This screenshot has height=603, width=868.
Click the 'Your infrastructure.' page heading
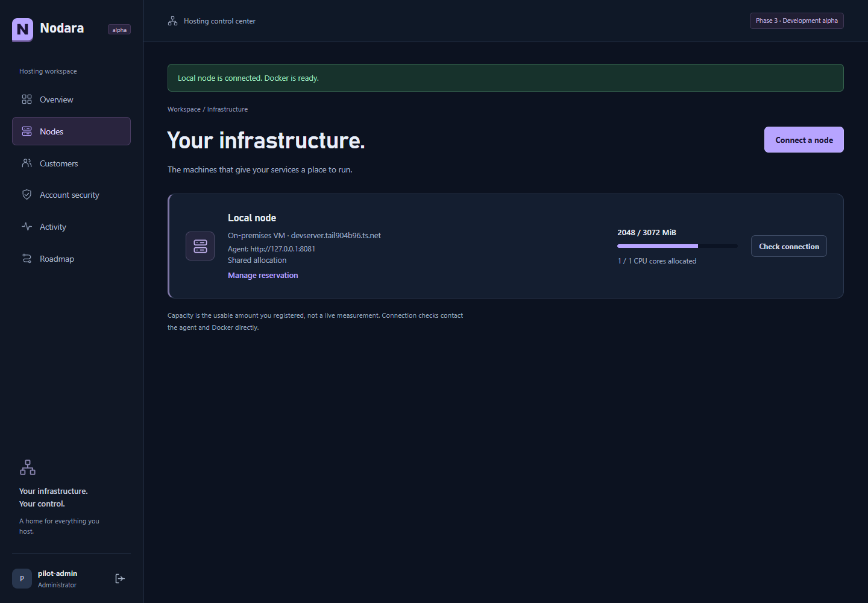(x=266, y=140)
